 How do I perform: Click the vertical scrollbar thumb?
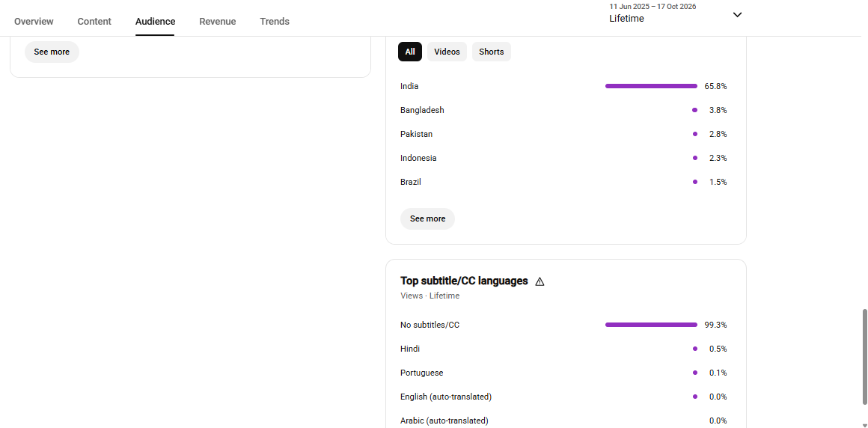(864, 357)
